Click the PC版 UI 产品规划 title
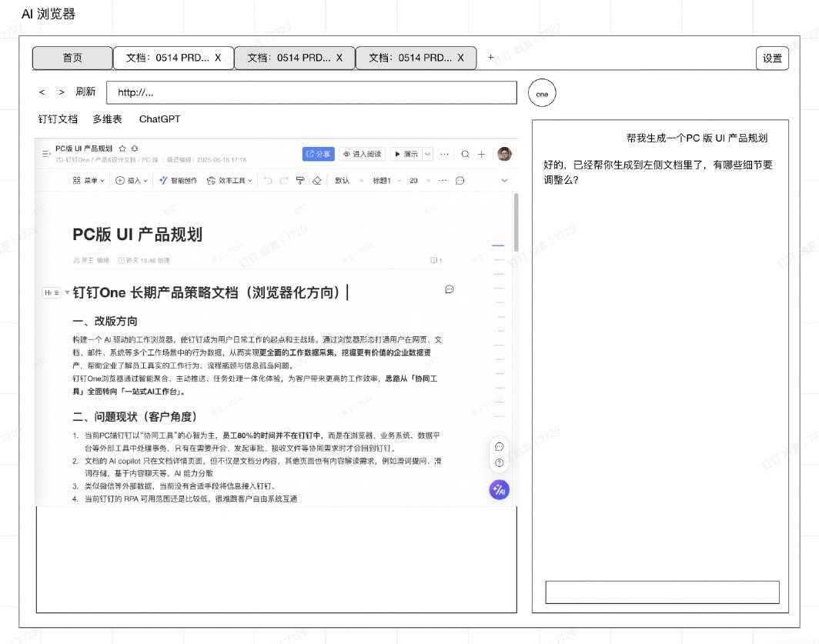This screenshot has height=644, width=819. (x=137, y=235)
